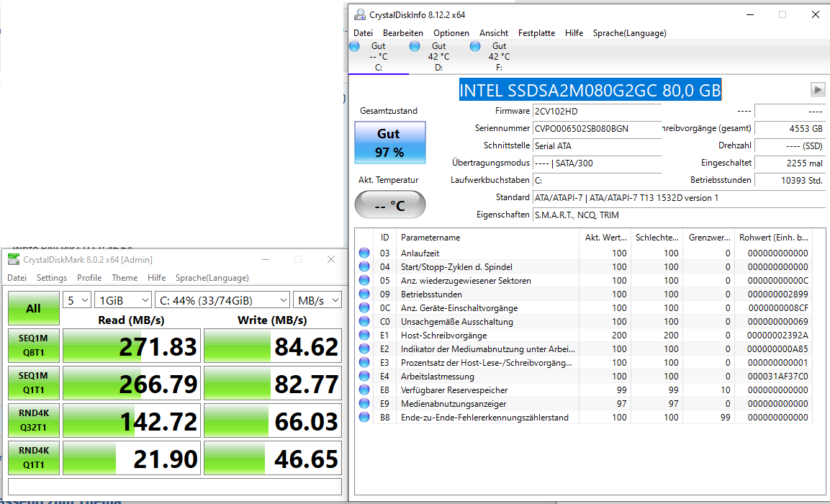
Task: Click the temperature display button
Action: (390, 205)
